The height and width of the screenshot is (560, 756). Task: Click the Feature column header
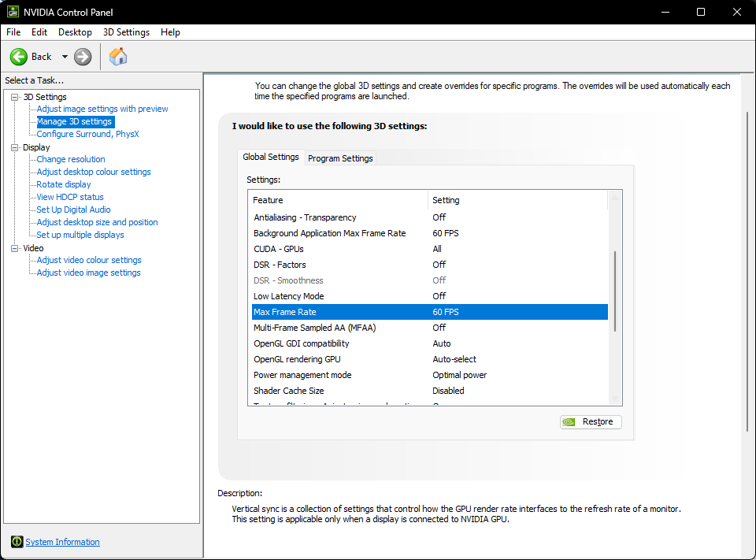pos(338,200)
